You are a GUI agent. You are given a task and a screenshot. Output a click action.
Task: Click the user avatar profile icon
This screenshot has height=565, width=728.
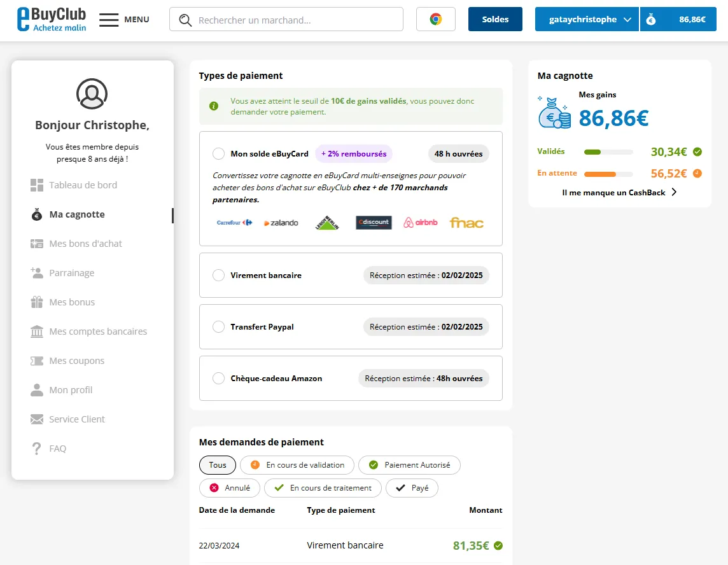[92, 94]
